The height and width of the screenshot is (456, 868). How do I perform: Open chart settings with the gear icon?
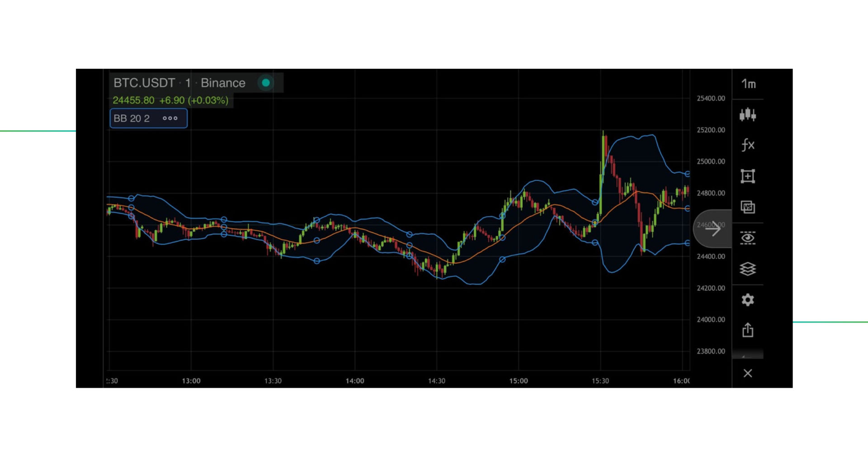tap(748, 300)
